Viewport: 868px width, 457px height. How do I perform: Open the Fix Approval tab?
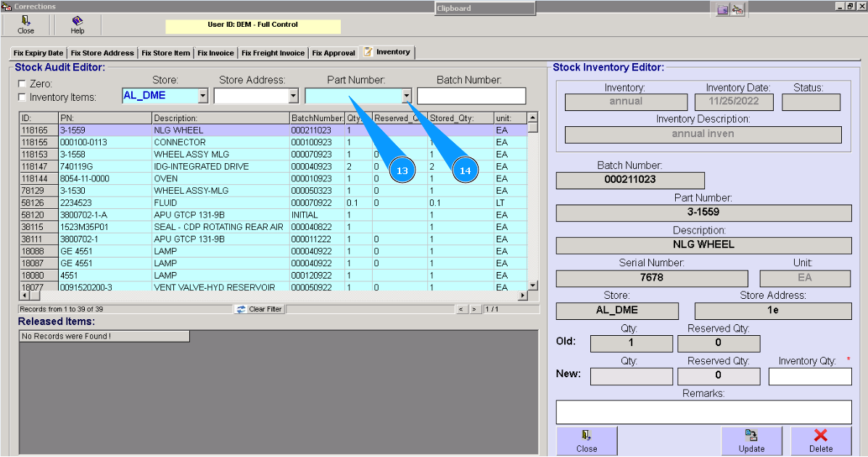point(334,53)
